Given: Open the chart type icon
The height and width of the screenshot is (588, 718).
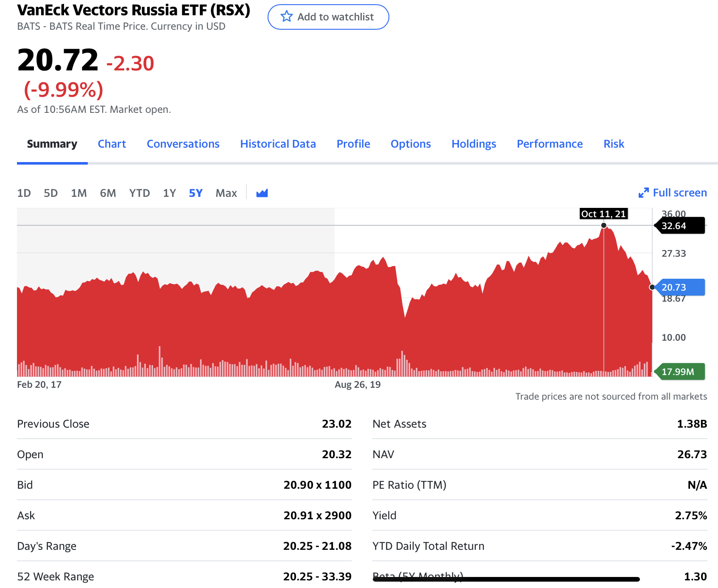Looking at the screenshot, I should 262,193.
